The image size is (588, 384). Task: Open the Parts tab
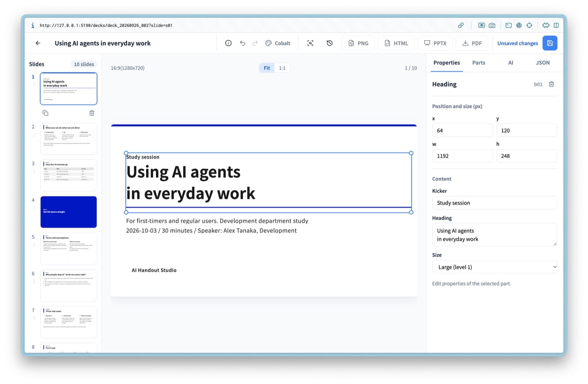tap(478, 63)
